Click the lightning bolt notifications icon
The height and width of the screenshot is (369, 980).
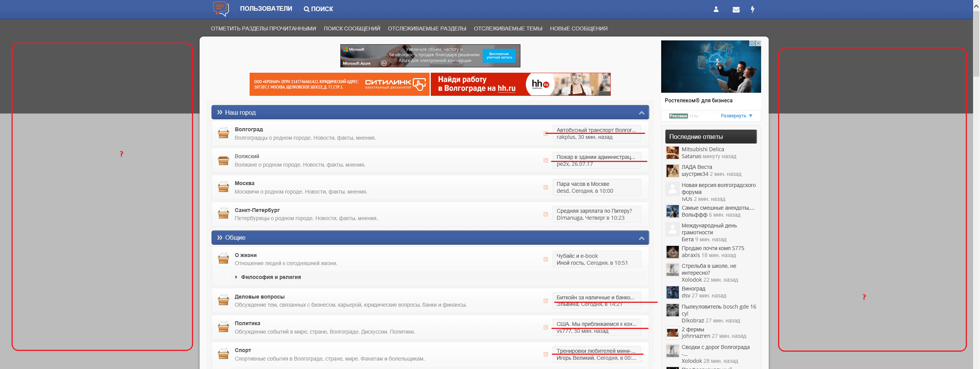753,9
